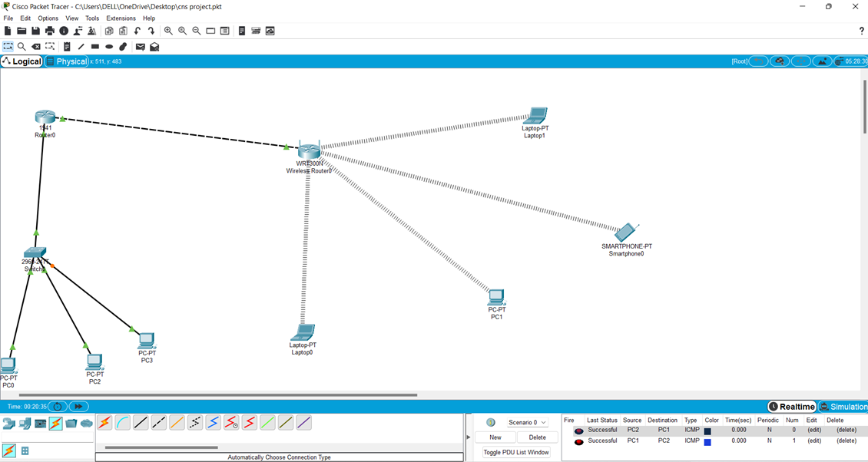The image size is (868, 462).
Task: Select the Inspect magnifier tool
Action: click(x=22, y=46)
